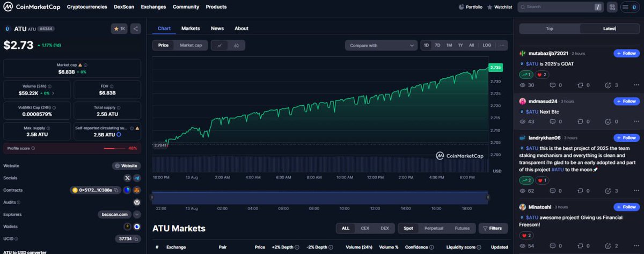Open the CoinMarketCap home logo
The height and width of the screenshot is (254, 644).
point(31,7)
